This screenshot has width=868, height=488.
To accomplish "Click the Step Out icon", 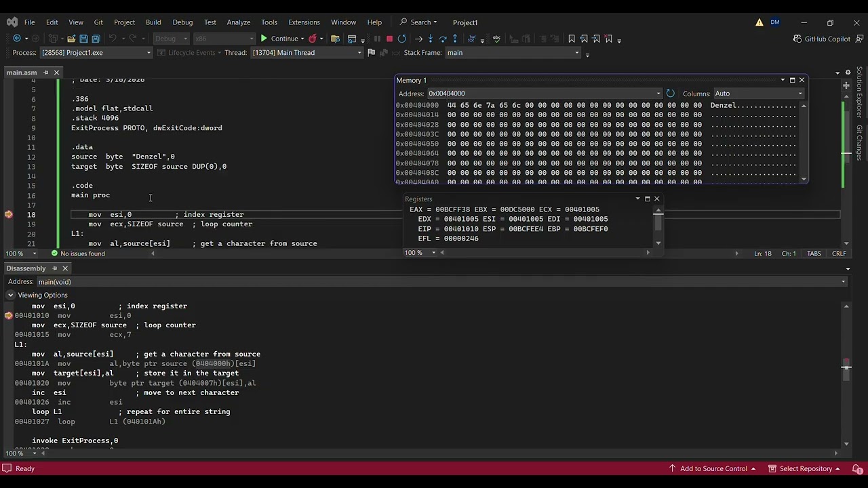I will tap(455, 39).
